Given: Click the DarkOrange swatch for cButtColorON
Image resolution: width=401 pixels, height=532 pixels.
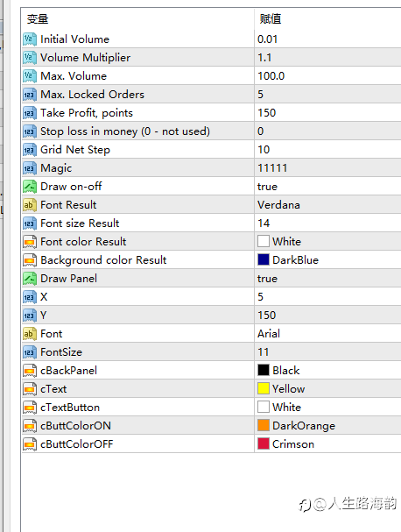Looking at the screenshot, I should 264,425.
